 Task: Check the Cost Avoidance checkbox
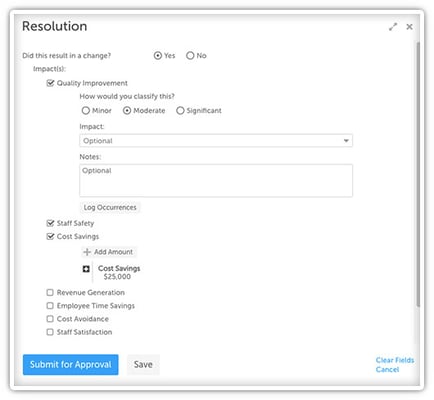[50, 319]
